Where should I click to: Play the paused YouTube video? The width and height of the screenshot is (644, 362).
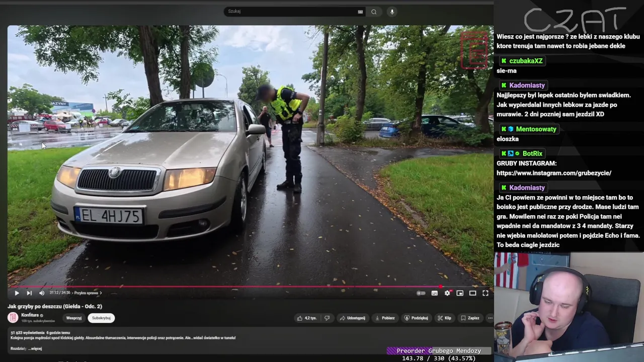click(x=17, y=293)
